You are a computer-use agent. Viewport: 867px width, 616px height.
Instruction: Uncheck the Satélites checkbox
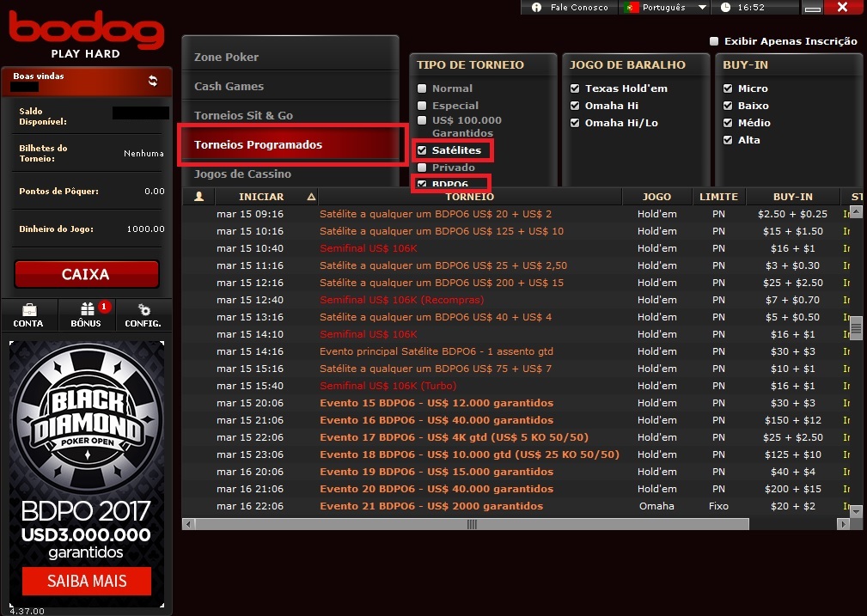[x=422, y=150]
